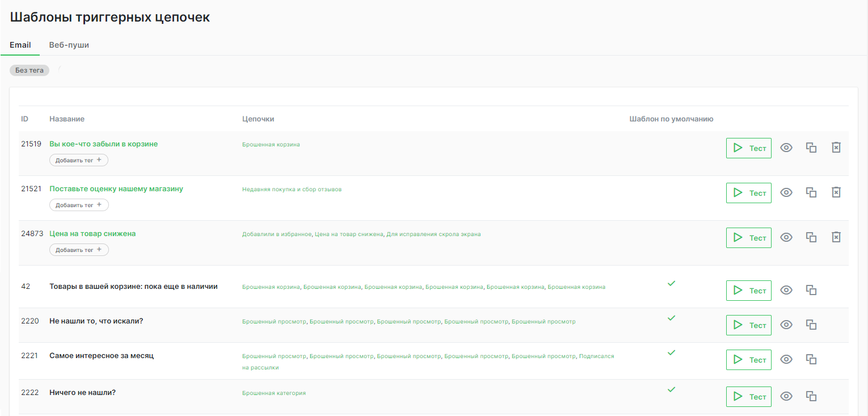Screen dimensions: 868x416
Task: Preview 'Вы кое-что забыли в корзине' via eye icon
Action: coord(786,148)
